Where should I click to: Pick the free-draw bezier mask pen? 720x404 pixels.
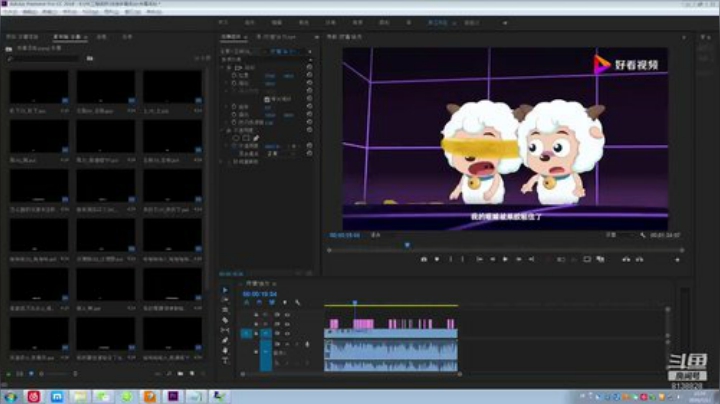[x=256, y=138]
